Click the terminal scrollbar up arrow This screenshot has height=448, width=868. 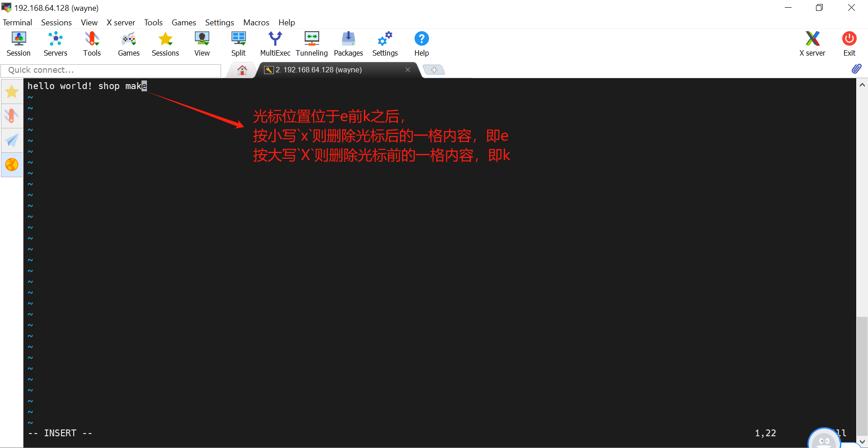[862, 85]
